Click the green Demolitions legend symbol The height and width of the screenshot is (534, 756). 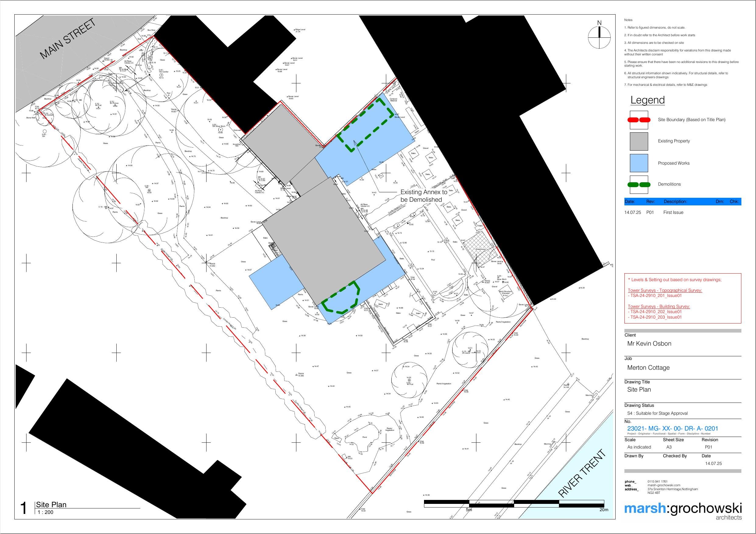[639, 184]
